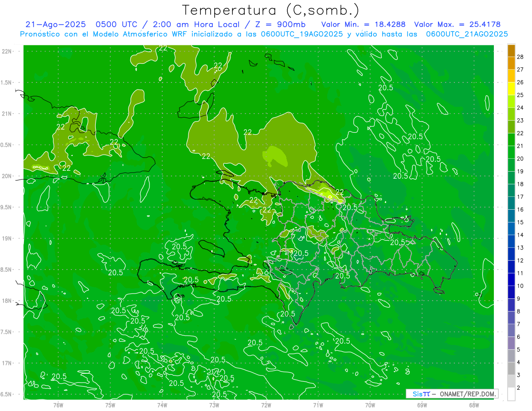Pick the white swatch below 2
Screen dimensions: 532x411
coord(511,394)
